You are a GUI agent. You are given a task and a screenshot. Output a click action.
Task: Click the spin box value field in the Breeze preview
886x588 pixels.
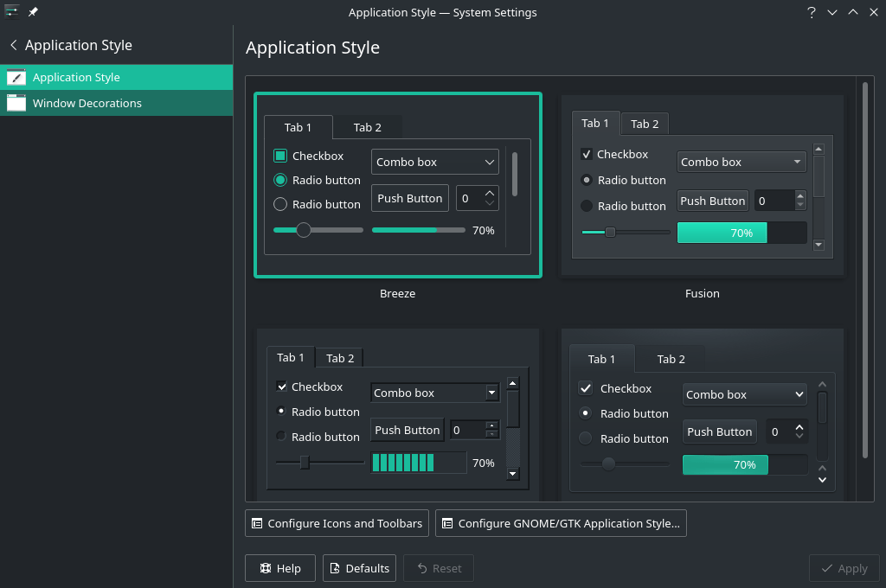[x=470, y=198]
